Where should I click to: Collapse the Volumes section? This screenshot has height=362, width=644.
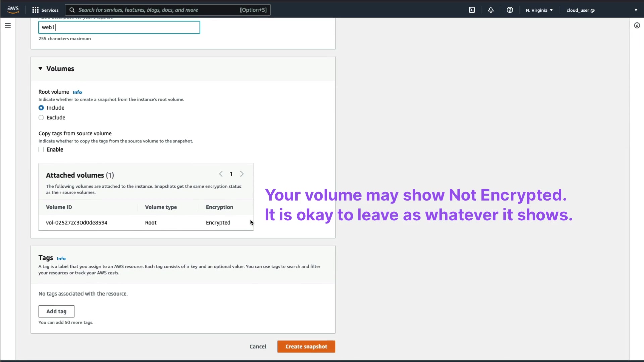click(x=40, y=69)
